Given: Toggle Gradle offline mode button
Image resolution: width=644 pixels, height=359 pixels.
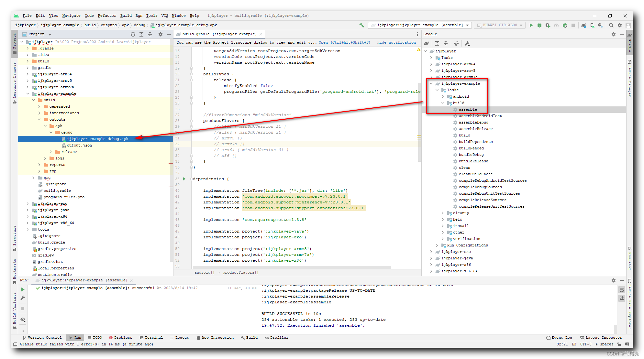Looking at the screenshot, I should 456,43.
